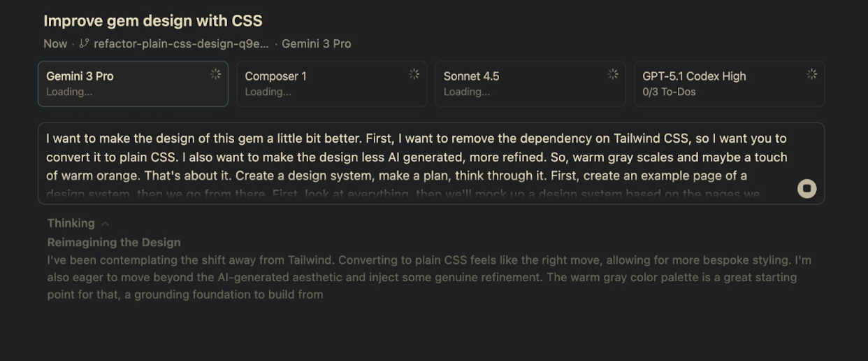Click the Gemini 3 Pro label beside branch name

click(x=317, y=43)
